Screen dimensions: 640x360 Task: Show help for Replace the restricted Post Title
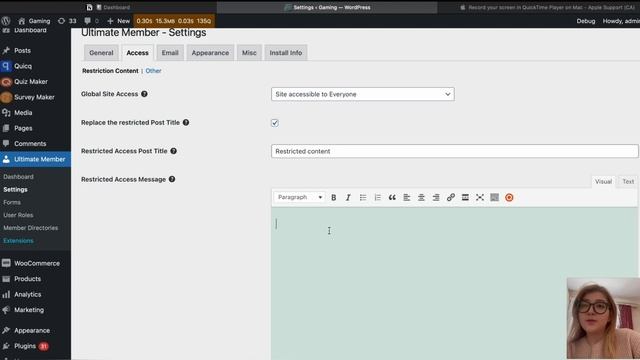tap(186, 122)
